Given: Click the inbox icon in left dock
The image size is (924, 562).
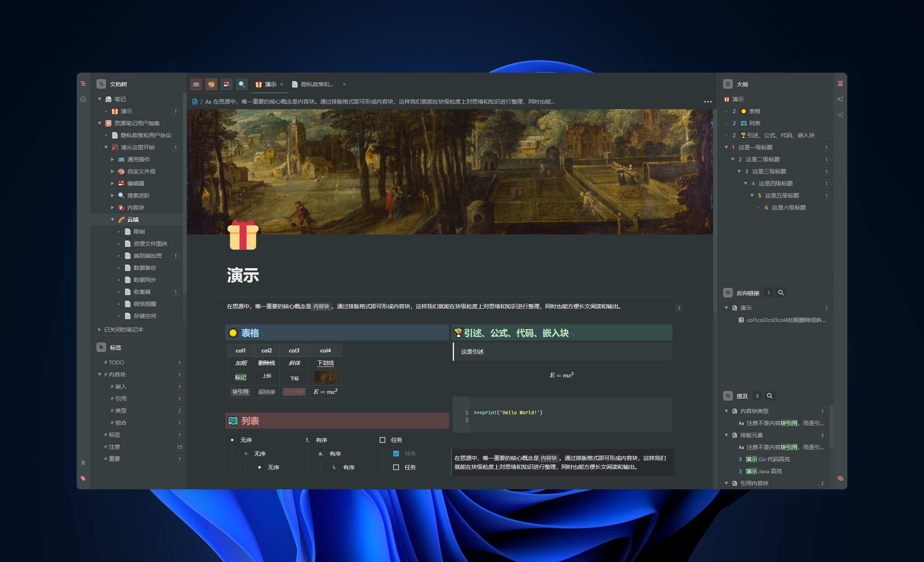Looking at the screenshot, I should pyautogui.click(x=83, y=99).
